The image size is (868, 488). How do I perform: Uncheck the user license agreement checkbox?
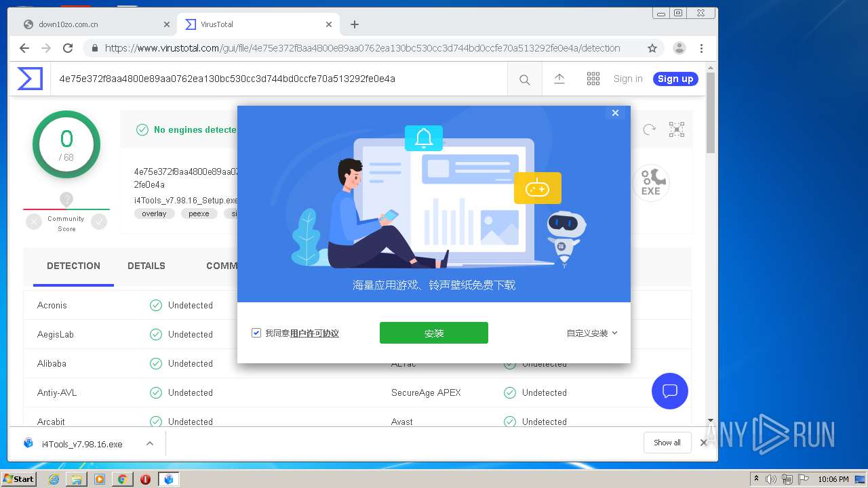(256, 333)
